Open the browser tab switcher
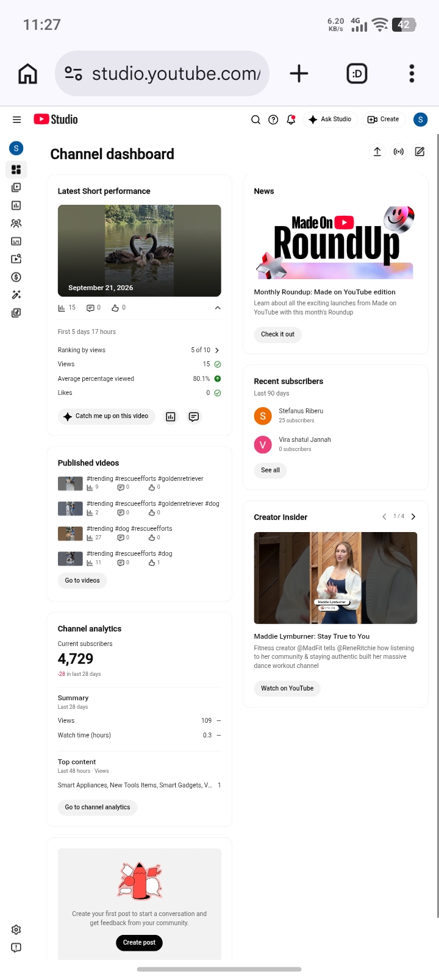Image resolution: width=439 pixels, height=980 pixels. pos(357,74)
